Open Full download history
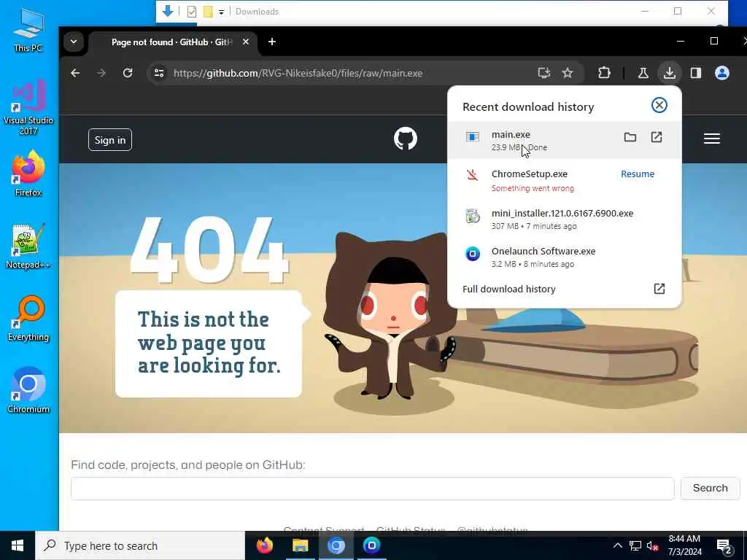Viewport: 747px width, 560px height. pyautogui.click(x=564, y=289)
